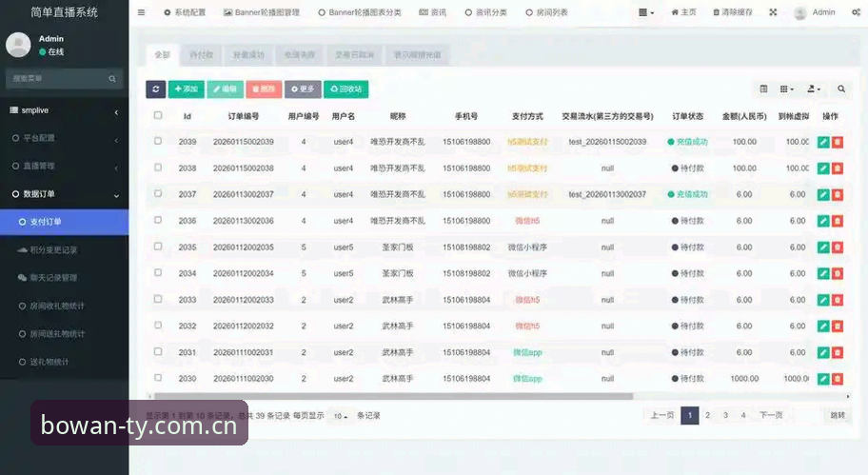Click red delete icon for order 2034
The height and width of the screenshot is (475, 868).
pos(837,273)
